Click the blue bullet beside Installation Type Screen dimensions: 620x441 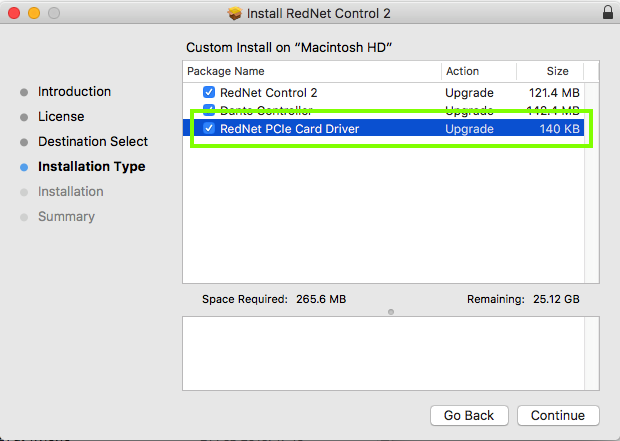24,167
